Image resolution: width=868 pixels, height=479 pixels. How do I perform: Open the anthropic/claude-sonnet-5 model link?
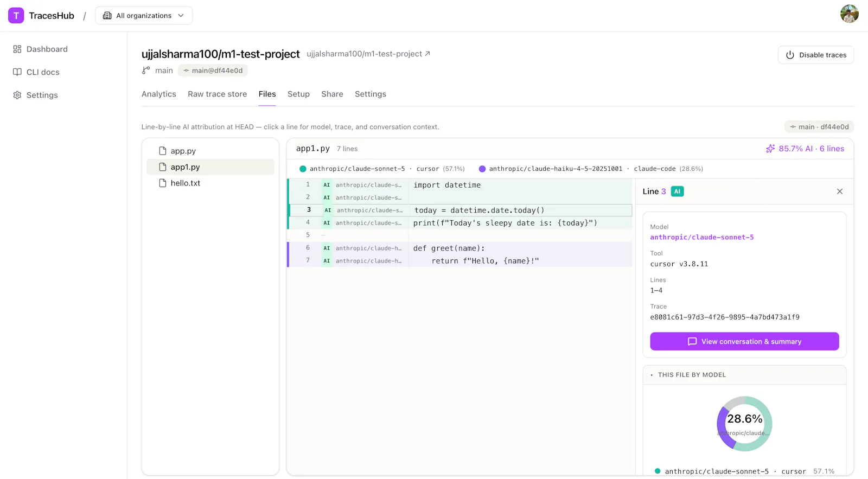702,238
